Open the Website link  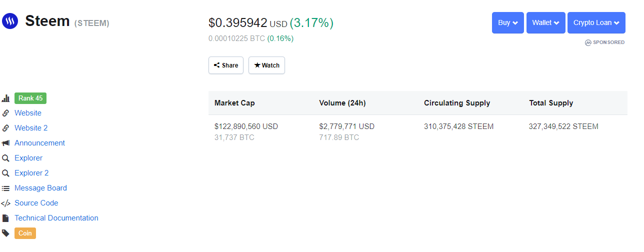coord(28,113)
